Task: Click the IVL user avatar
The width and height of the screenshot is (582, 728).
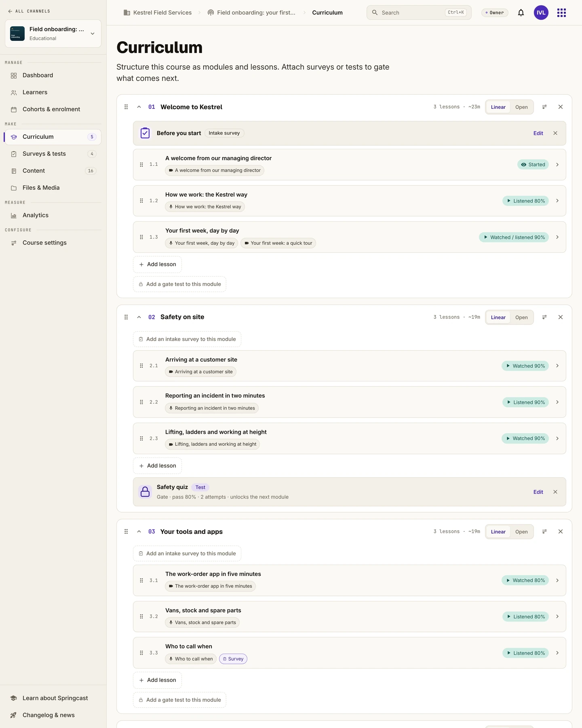Action: tap(541, 13)
